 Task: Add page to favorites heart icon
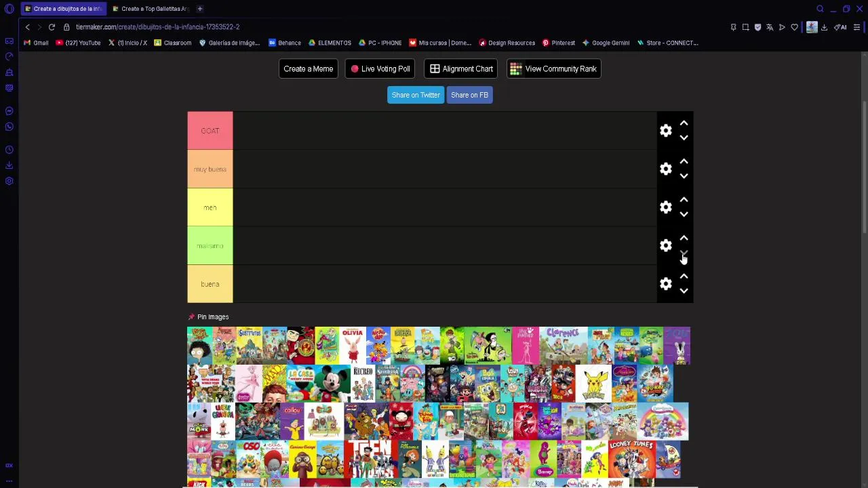tap(794, 27)
